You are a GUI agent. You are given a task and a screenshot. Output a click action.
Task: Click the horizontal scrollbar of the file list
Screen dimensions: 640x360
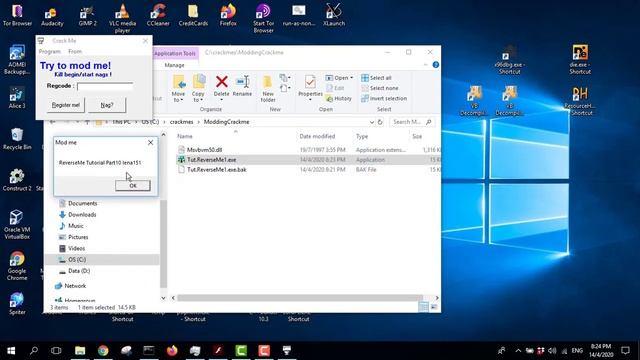tap(300, 298)
